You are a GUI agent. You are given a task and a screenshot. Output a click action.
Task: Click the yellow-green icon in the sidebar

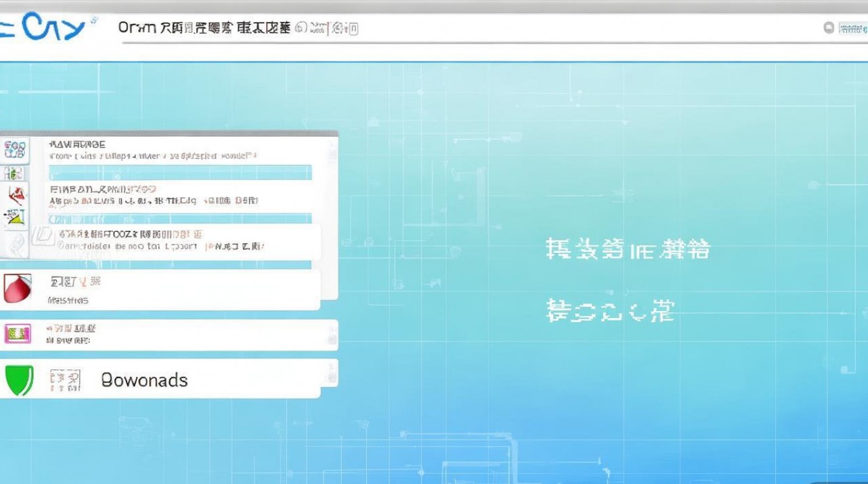click(x=15, y=218)
